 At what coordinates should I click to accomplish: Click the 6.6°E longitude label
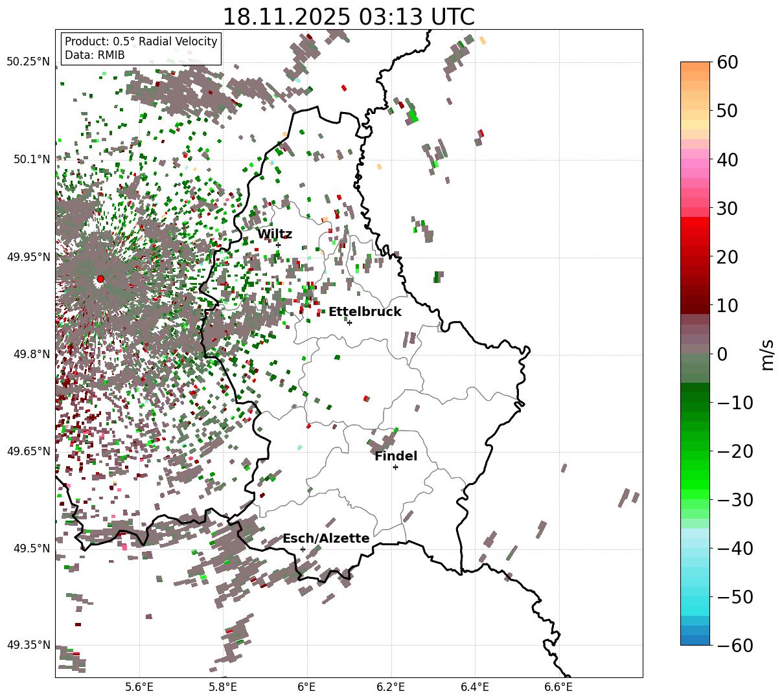pos(559,687)
